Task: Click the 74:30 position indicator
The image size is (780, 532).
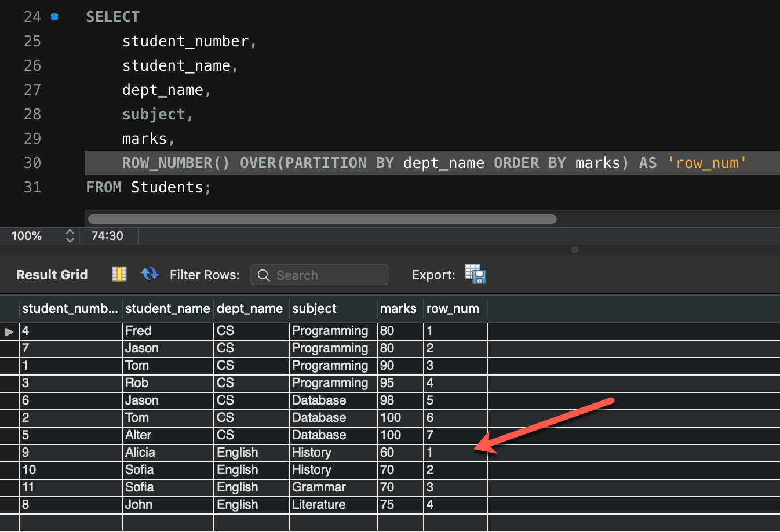Action: (109, 236)
